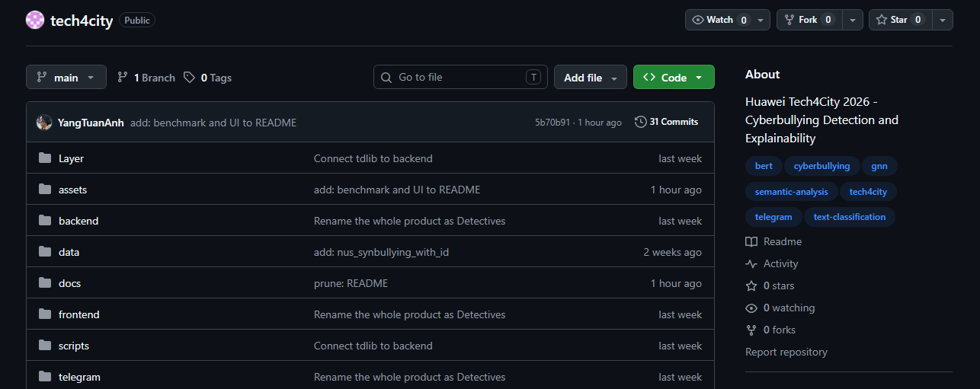
Task: Open the telegram folder
Action: 79,377
